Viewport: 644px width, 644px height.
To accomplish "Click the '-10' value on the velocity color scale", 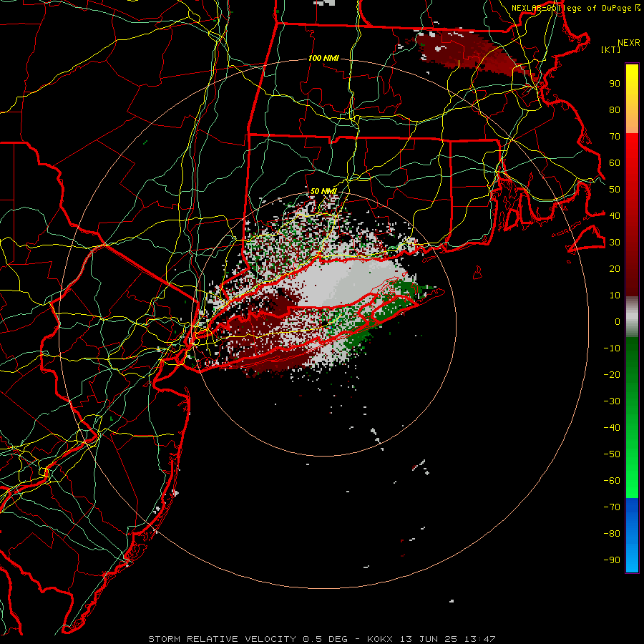I will point(612,348).
